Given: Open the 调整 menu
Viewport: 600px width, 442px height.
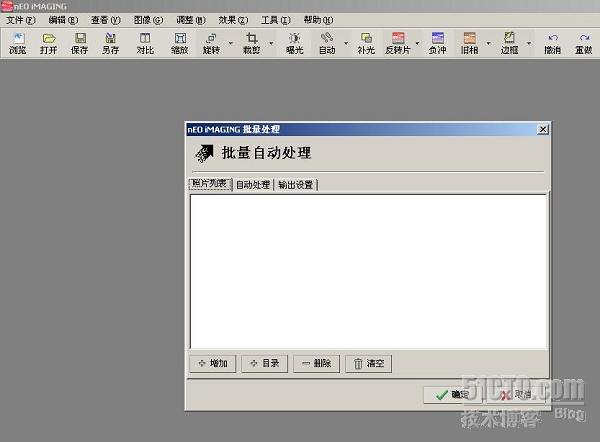Looking at the screenshot, I should point(191,20).
